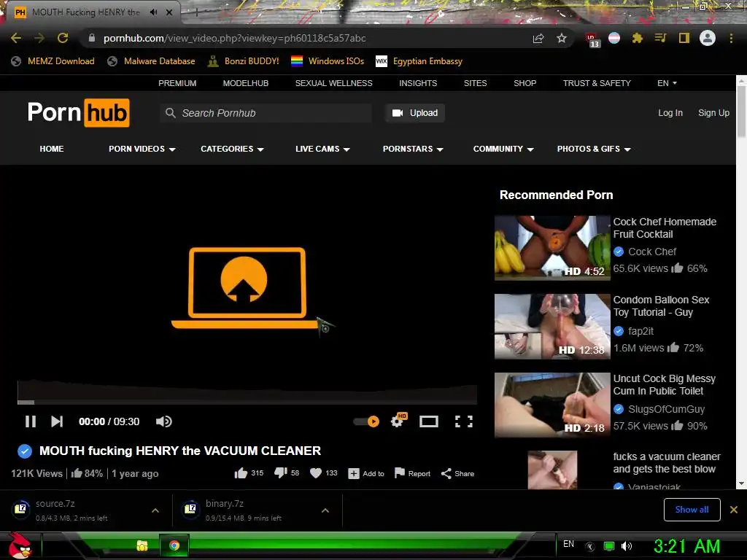Screen dimensions: 747x560
Task: Switch the player to theater mode
Action: pyautogui.click(x=429, y=421)
